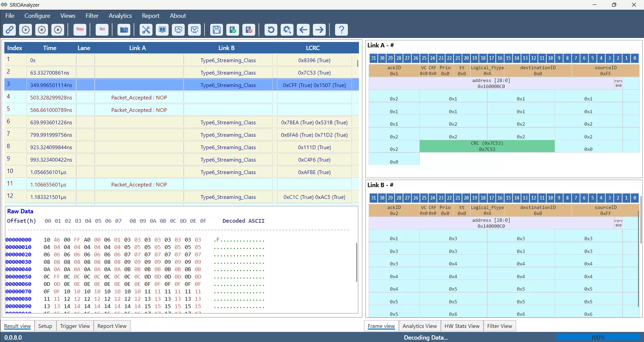Viewport: 644px width, 342px height.
Task: Click the left arrow previous icon
Action: [x=303, y=30]
